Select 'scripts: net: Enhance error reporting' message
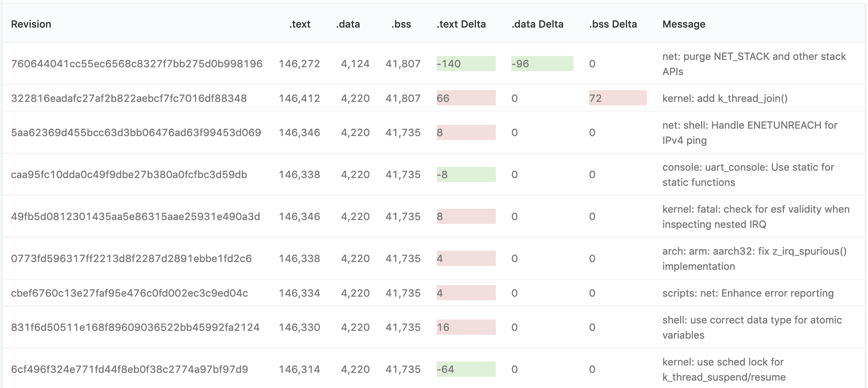This screenshot has width=868, height=388. click(x=748, y=293)
